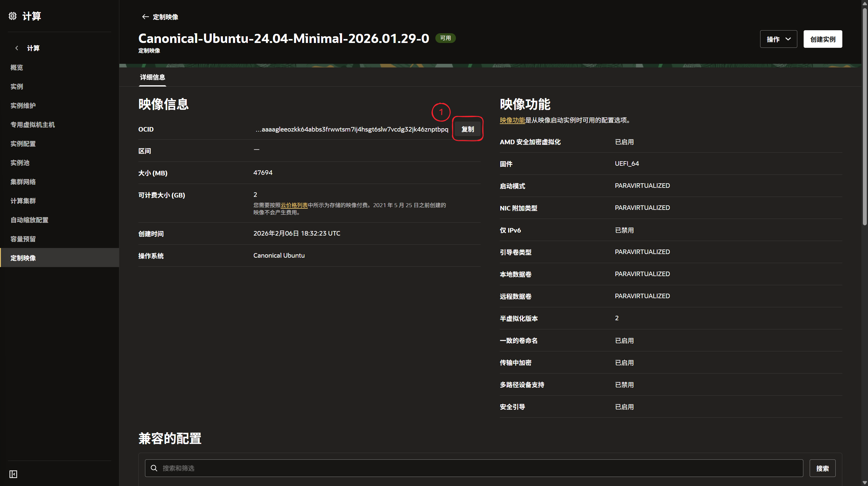This screenshot has width=868, height=486.
Task: Click the scrollbar down arrow at the bottom right
Action: 864,483
